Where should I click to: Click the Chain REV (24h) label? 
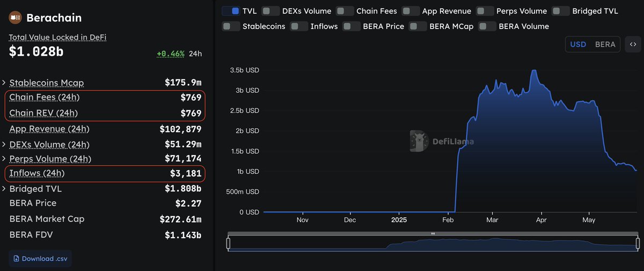pyautogui.click(x=43, y=113)
